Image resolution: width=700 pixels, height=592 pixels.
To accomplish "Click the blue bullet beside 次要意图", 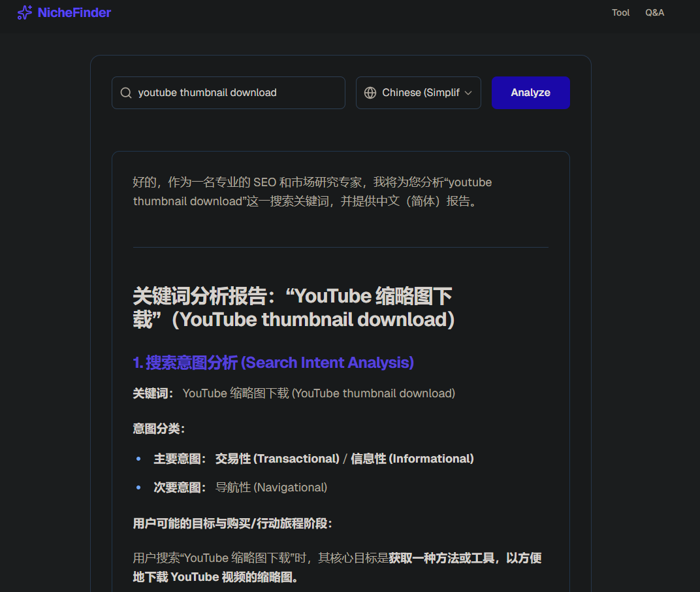I will tap(138, 488).
